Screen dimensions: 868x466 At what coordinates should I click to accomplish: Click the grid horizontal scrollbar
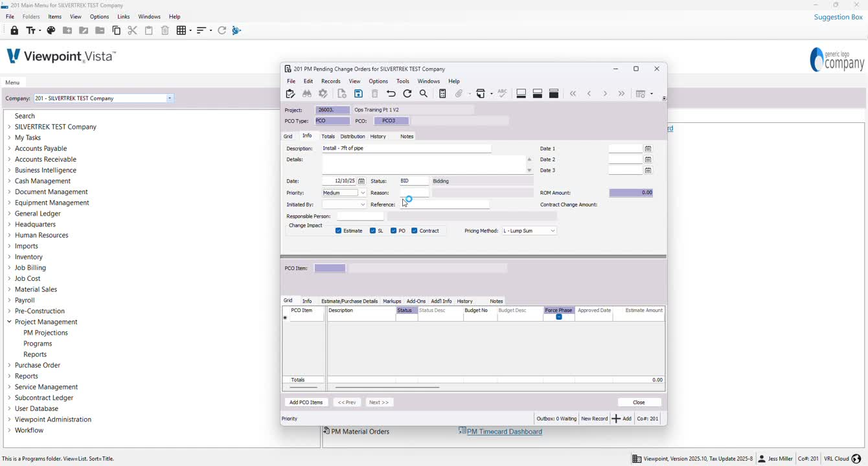(x=387, y=387)
